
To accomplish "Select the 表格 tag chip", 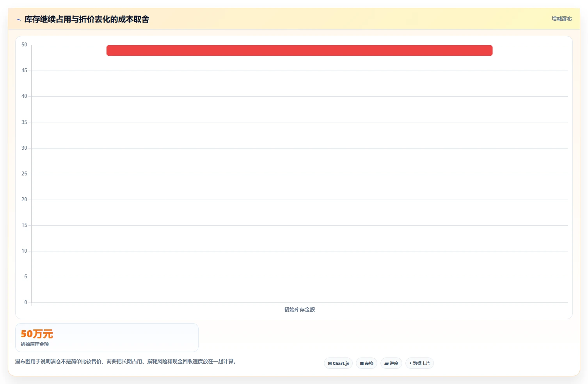I will pos(366,363).
